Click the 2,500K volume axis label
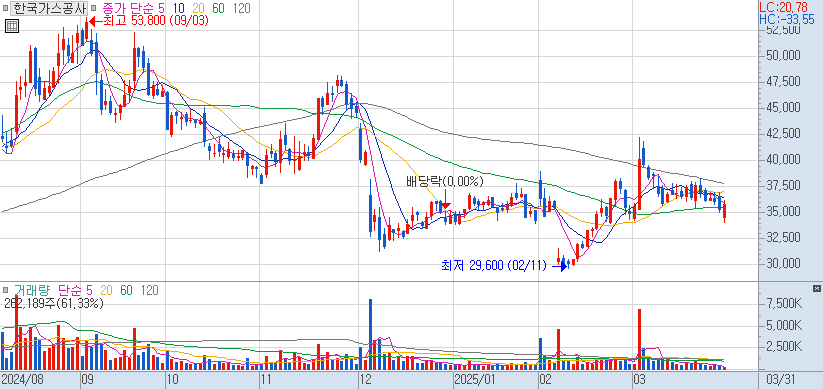The height and width of the screenshot is (389, 823). click(x=784, y=347)
